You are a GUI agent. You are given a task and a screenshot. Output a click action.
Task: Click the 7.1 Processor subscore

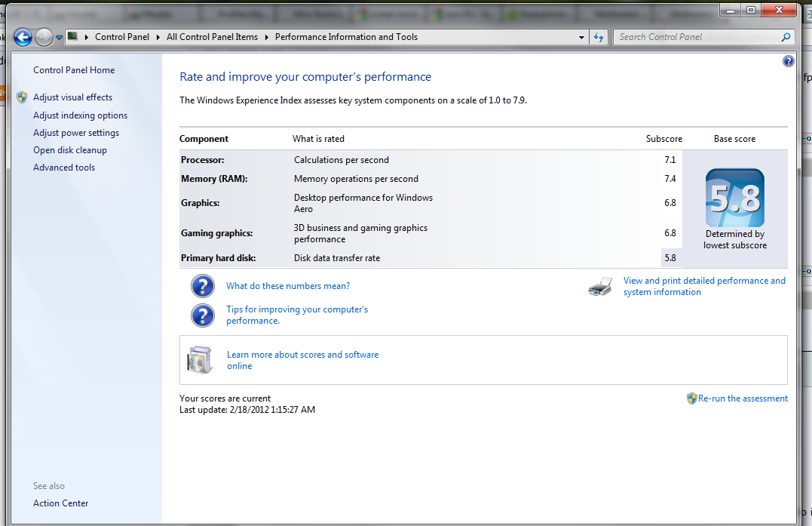point(670,160)
